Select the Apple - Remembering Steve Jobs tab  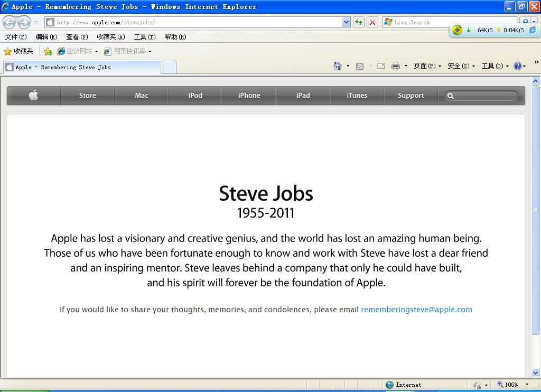(x=82, y=67)
